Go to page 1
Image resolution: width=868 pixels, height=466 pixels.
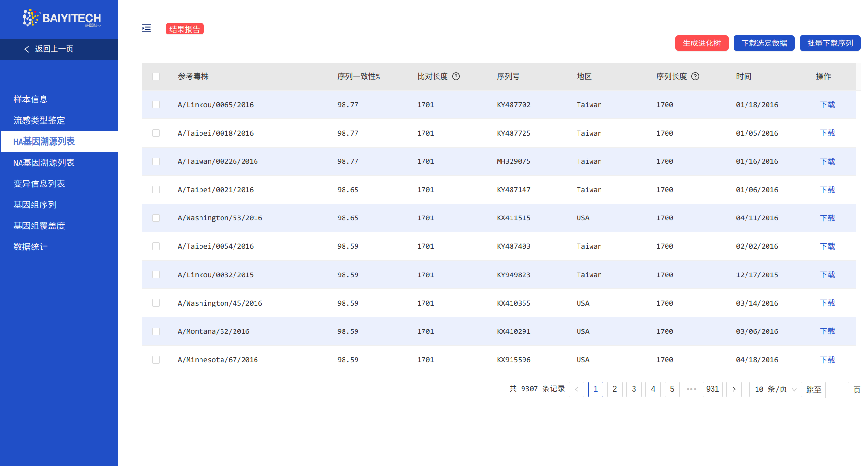coord(596,389)
